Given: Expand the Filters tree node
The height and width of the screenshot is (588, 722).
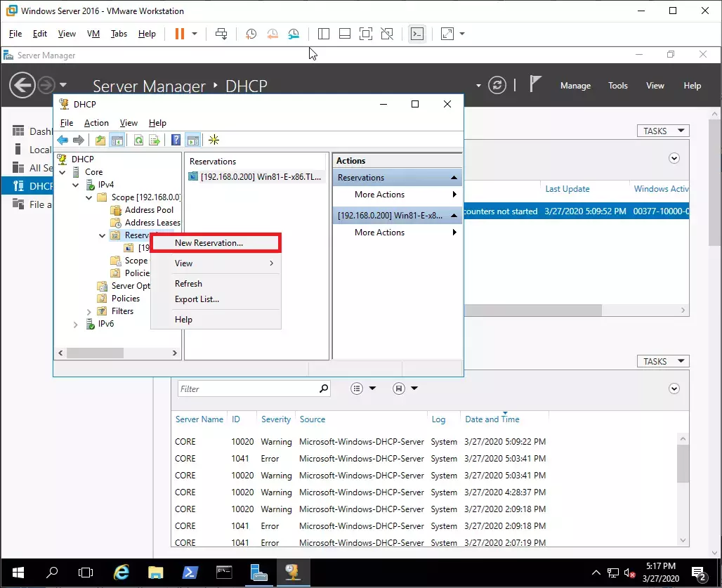Looking at the screenshot, I should pyautogui.click(x=89, y=312).
